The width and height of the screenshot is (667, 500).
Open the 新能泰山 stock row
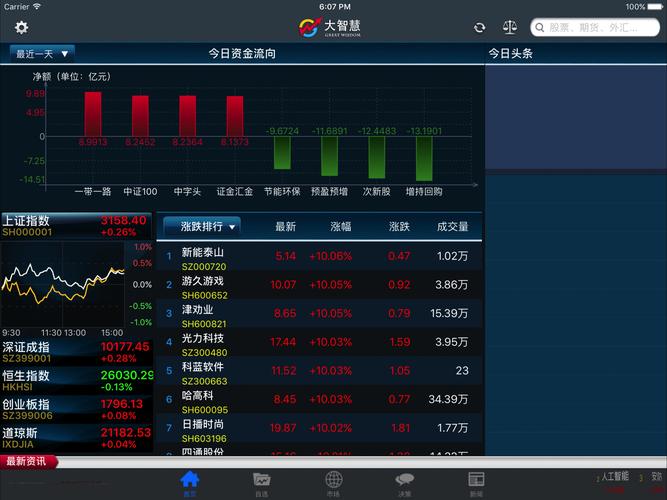click(x=320, y=258)
